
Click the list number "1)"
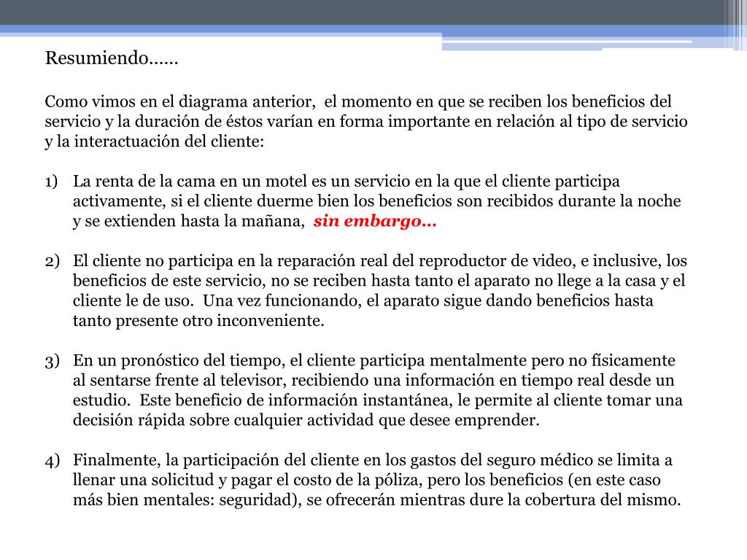[52, 182]
